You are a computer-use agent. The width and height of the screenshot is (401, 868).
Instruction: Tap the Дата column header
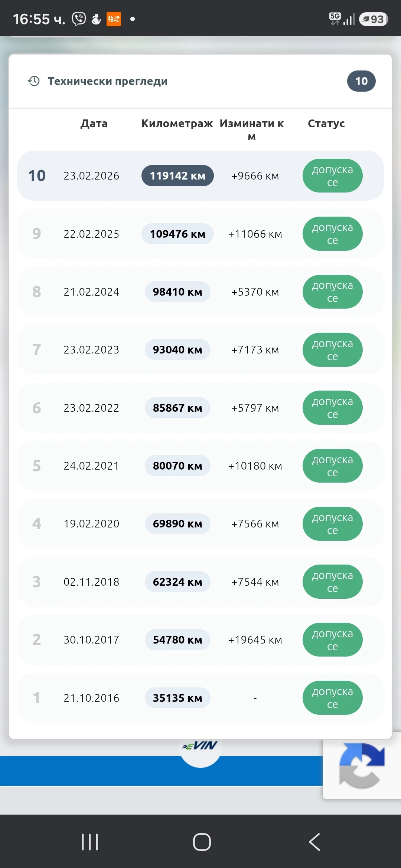click(94, 124)
